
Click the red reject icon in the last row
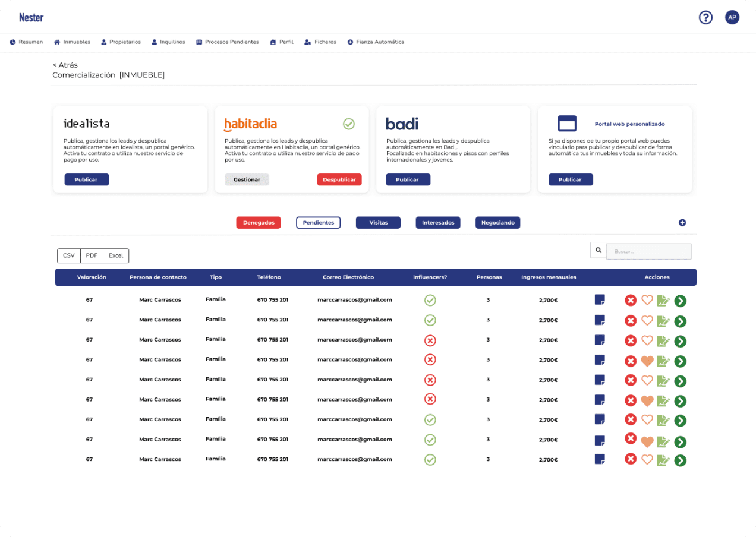631,459
